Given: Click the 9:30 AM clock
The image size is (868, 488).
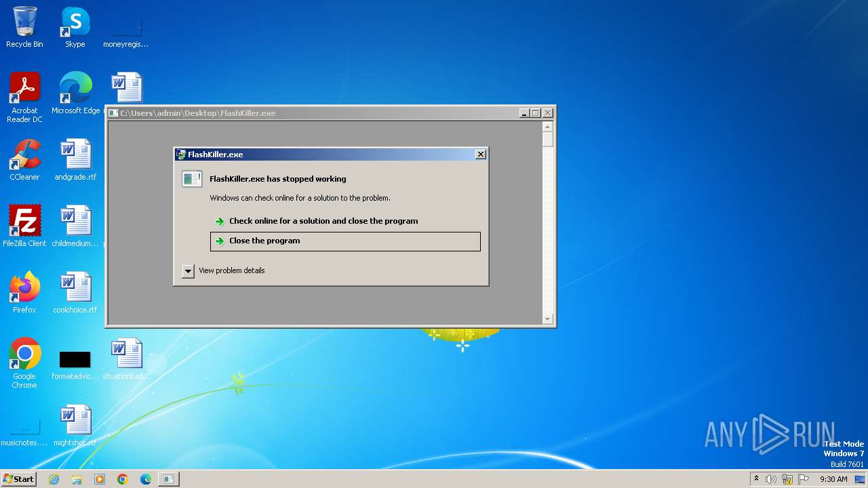Looking at the screenshot, I should (833, 479).
